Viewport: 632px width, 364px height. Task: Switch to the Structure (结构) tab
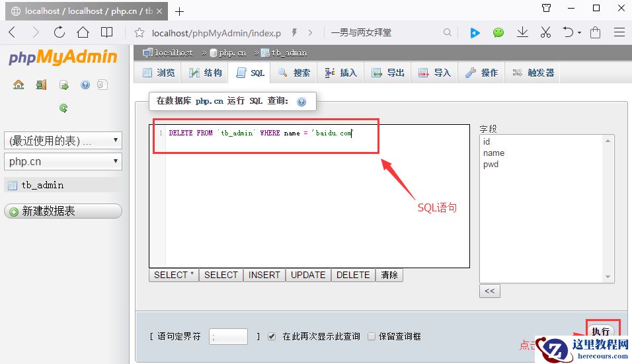[206, 73]
